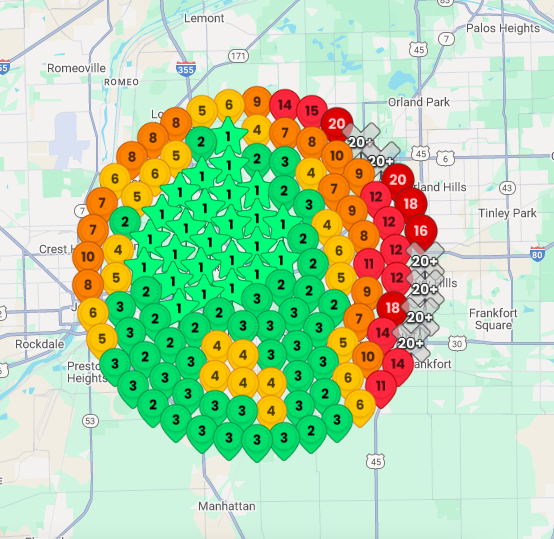Image resolution: width=554 pixels, height=539 pixels.
Task: Open the orange 10 pin near Crest Hill
Action: (88, 257)
